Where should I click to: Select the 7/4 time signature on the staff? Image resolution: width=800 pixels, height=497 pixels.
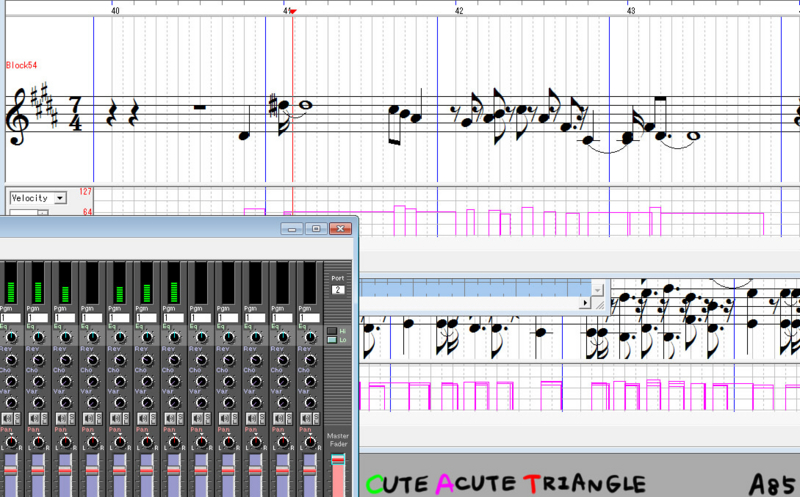click(x=75, y=114)
